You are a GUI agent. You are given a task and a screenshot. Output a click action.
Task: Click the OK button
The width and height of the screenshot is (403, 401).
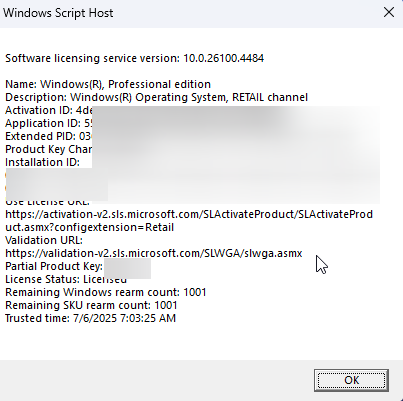click(x=351, y=380)
